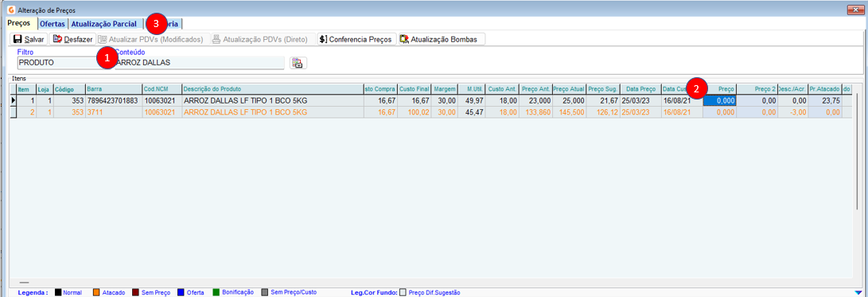
Task: Click the Pr.Atacado column header
Action: pyautogui.click(x=825, y=89)
